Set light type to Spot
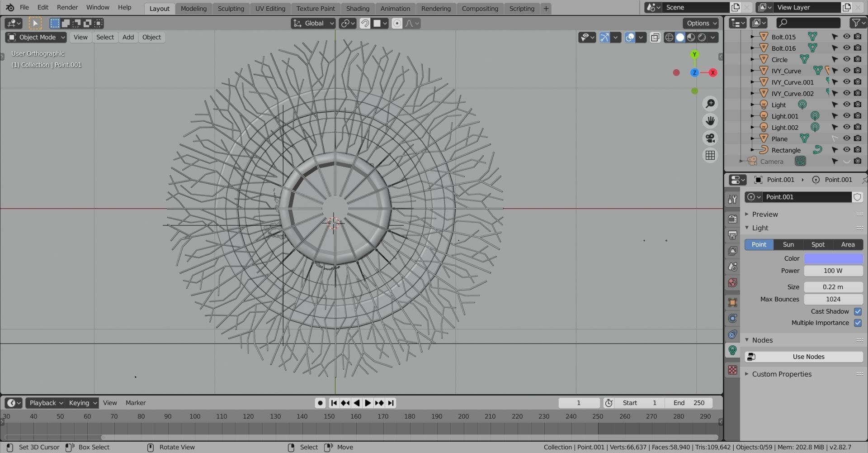The height and width of the screenshot is (453, 868). 818,244
